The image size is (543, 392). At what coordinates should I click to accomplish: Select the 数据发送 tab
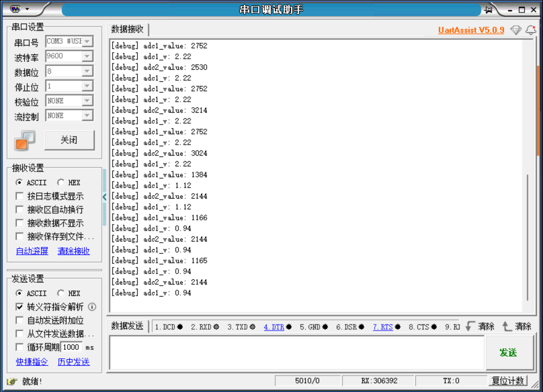point(128,326)
